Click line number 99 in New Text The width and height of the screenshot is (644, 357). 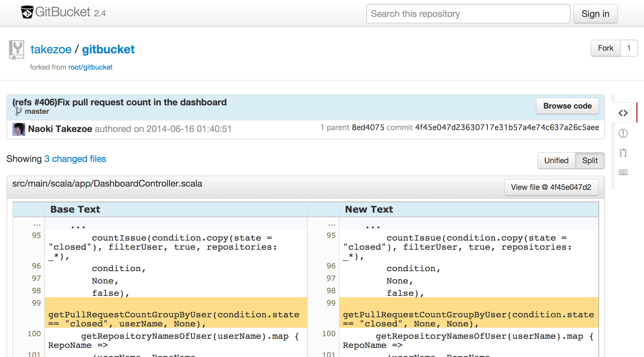click(331, 303)
